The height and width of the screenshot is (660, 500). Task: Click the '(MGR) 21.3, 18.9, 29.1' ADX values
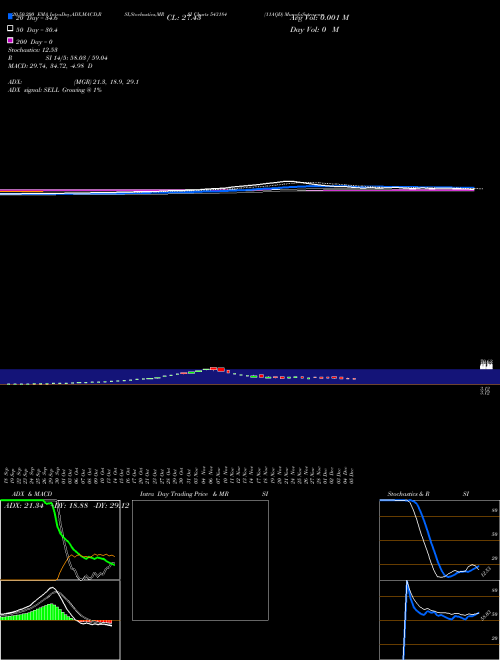(106, 82)
